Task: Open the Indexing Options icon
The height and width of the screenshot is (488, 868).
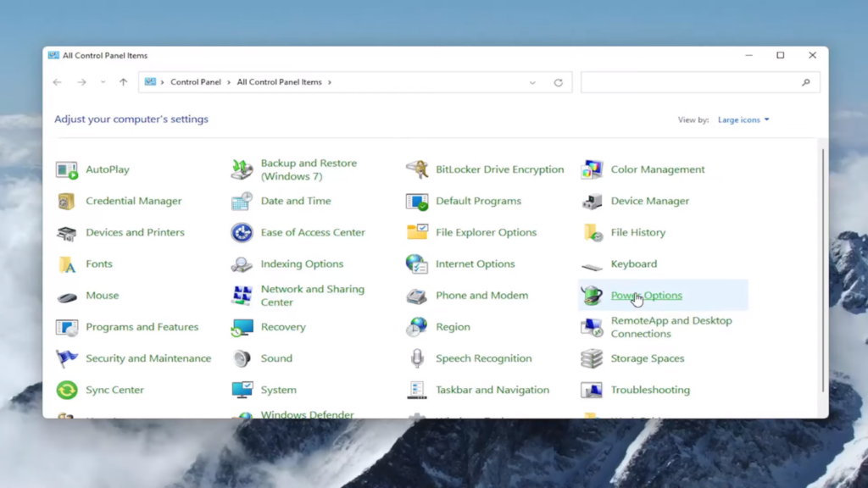Action: [242, 264]
